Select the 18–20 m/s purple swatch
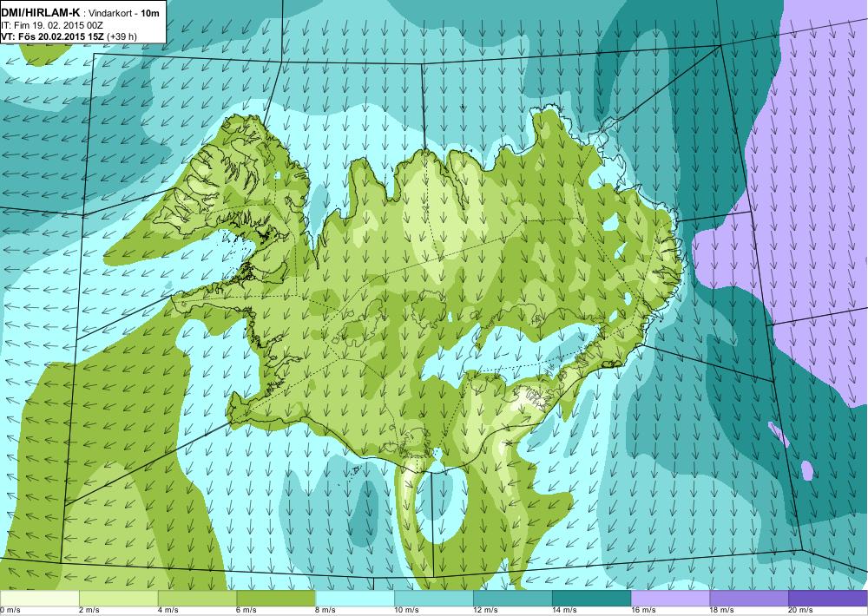Image resolution: width=868 pixels, height=616 pixels. pyautogui.click(x=749, y=599)
